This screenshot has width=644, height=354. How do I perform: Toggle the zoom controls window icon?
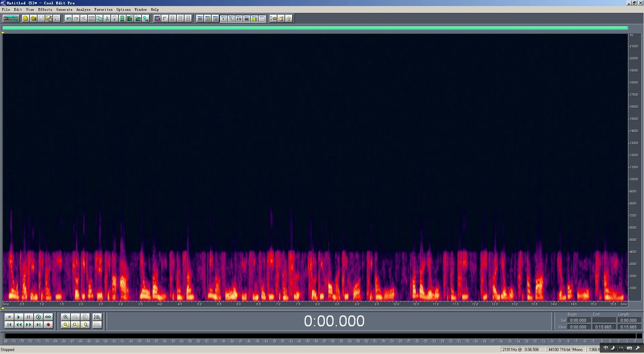pyautogui.click(x=231, y=18)
